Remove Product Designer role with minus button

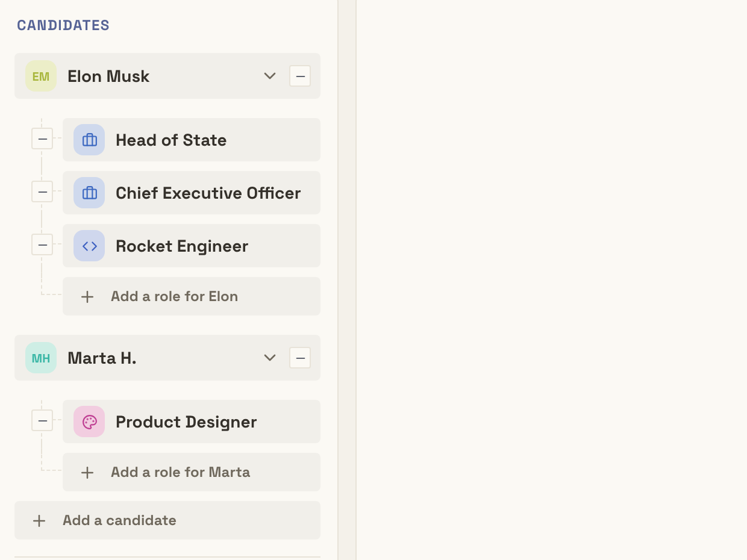pos(42,421)
